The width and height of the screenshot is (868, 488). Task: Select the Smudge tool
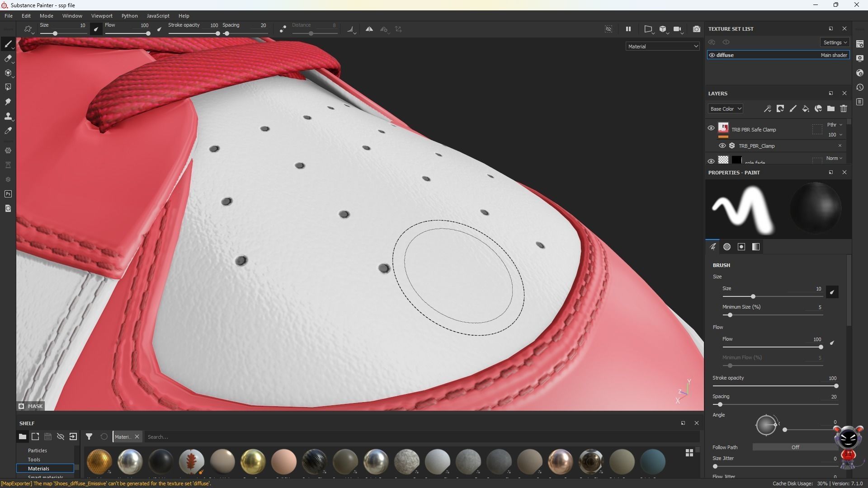[x=8, y=102]
